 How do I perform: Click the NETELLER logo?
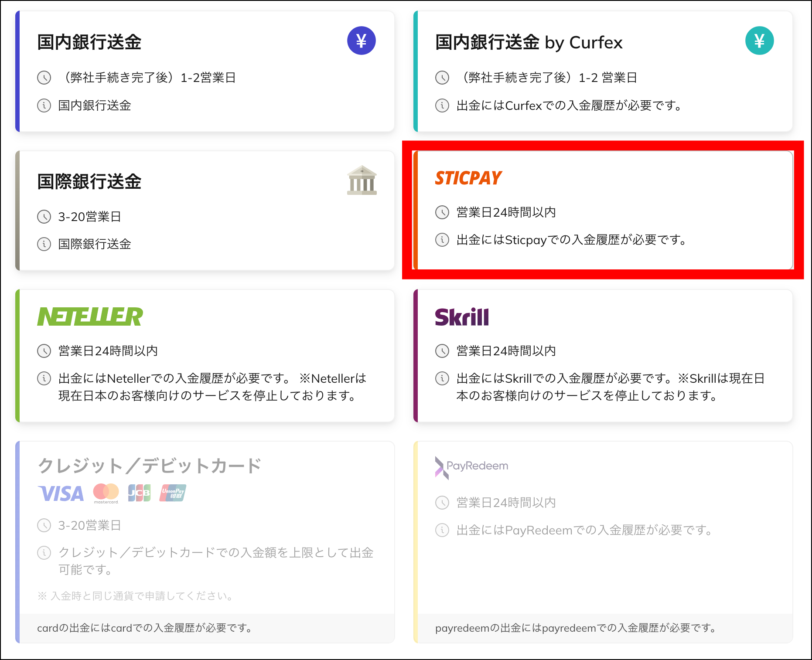pos(90,316)
